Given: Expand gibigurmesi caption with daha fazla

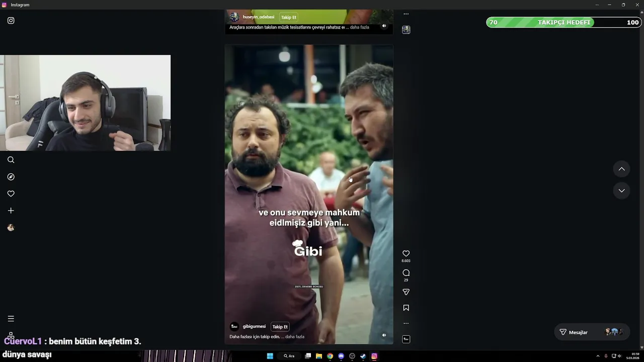Looking at the screenshot, I should tap(295, 337).
